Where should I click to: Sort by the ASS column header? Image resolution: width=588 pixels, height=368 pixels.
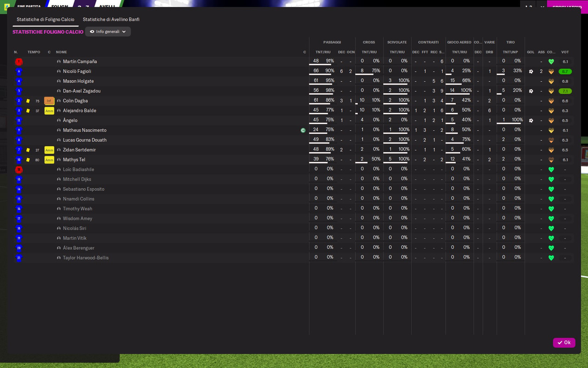coord(541,52)
